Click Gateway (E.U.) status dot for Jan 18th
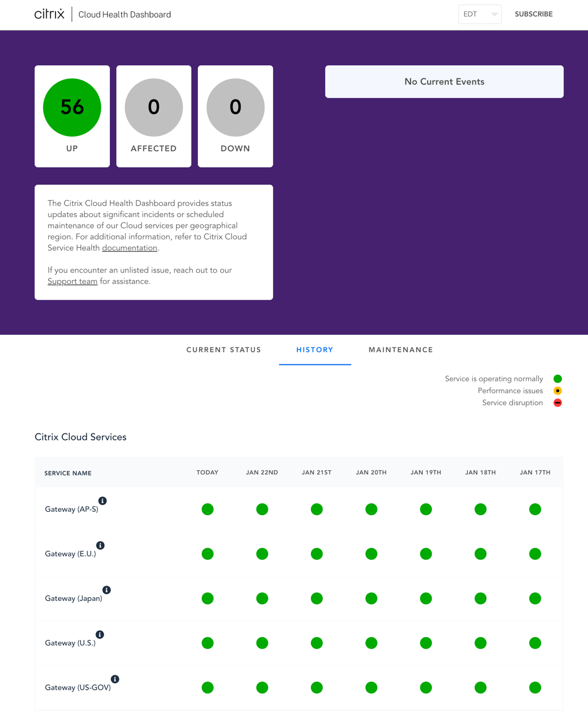This screenshot has width=588, height=713. [480, 554]
